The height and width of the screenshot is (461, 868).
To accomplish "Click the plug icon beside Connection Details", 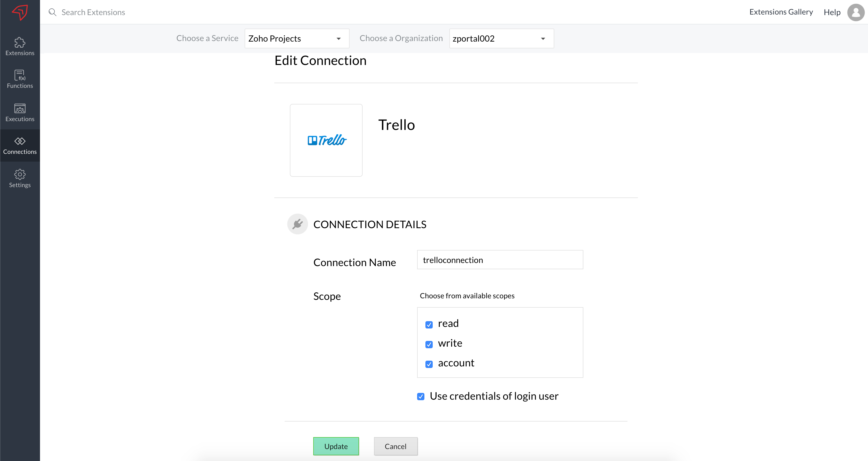I will (298, 224).
